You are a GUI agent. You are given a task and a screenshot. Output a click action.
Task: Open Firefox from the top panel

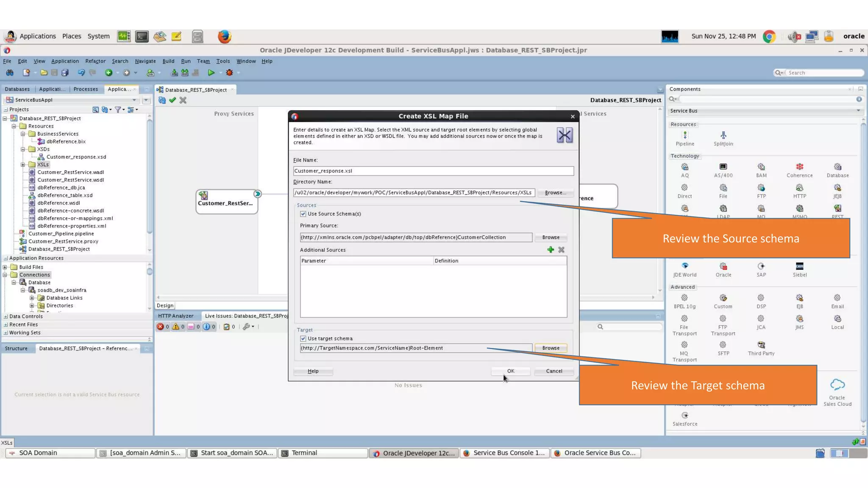(x=225, y=36)
